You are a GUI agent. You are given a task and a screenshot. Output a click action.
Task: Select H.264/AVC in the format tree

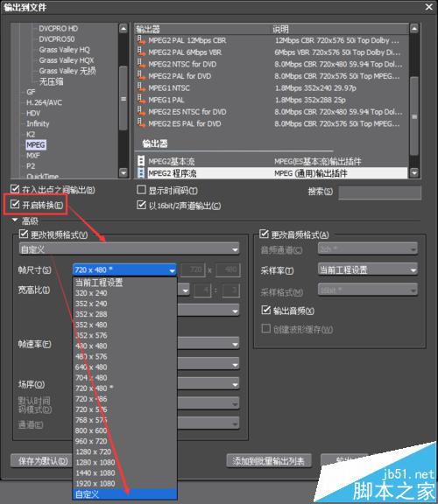pyautogui.click(x=44, y=102)
